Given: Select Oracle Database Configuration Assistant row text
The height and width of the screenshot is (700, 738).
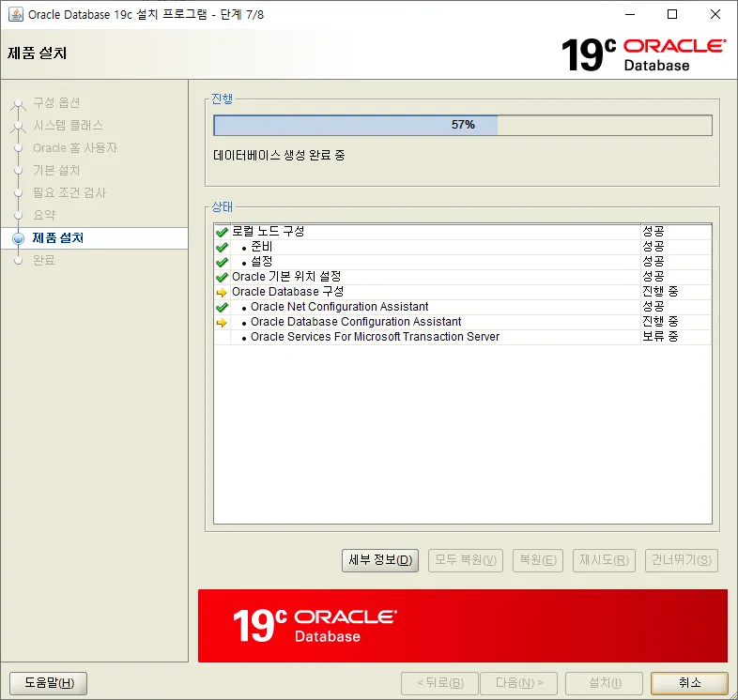Looking at the screenshot, I should click(x=356, y=322).
